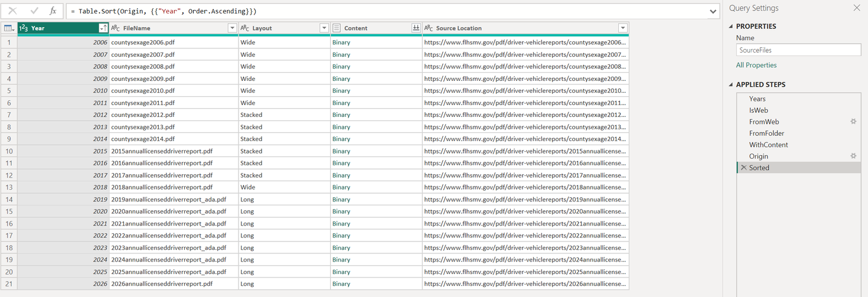The image size is (868, 297).
Task: Collapse the PROPERTIES section
Action: pyautogui.click(x=731, y=27)
